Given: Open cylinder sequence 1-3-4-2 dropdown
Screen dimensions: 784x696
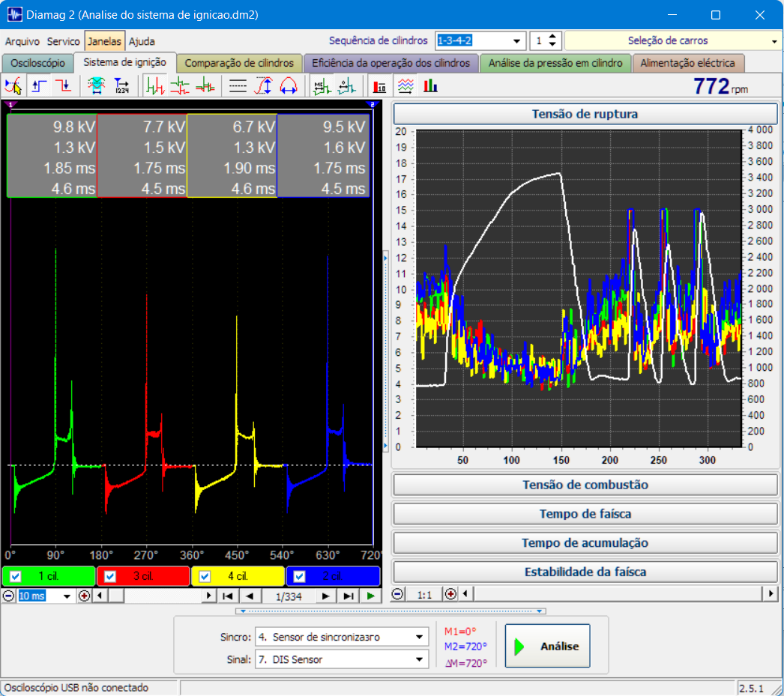Looking at the screenshot, I should coord(516,40).
